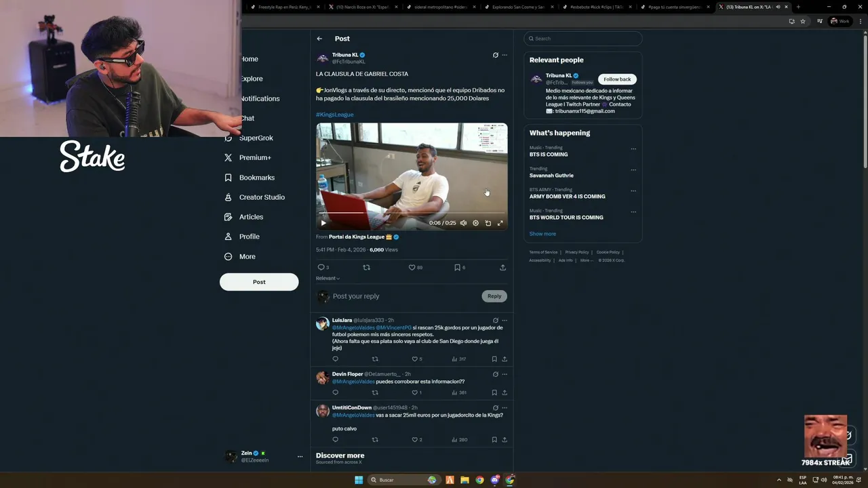Bookmark UmtitiConDown's reply
This screenshot has width=868, height=488.
494,440
